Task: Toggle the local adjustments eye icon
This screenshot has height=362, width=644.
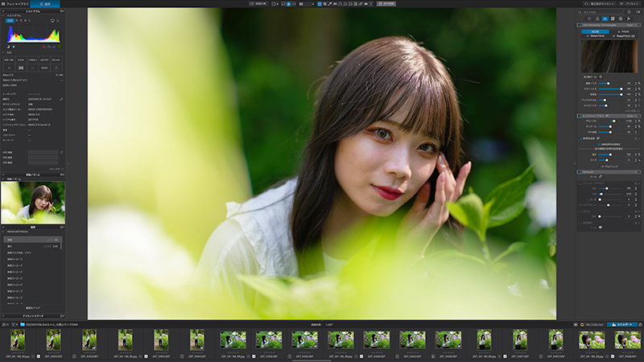Action: (x=366, y=4)
